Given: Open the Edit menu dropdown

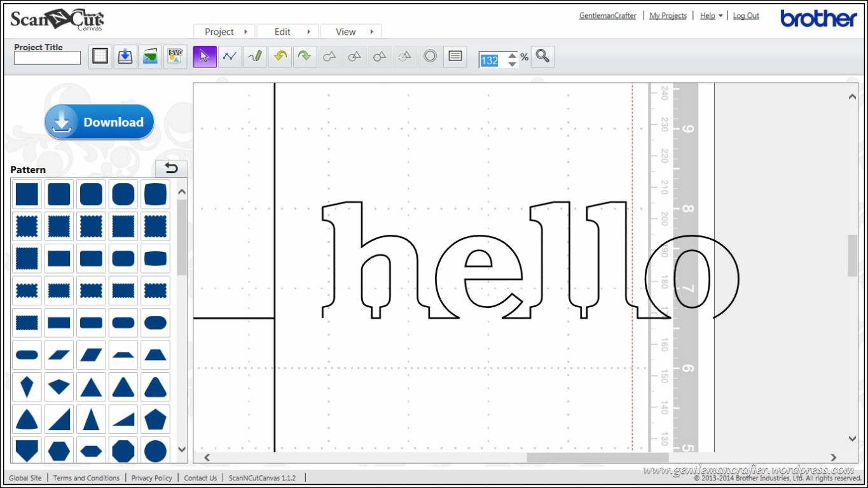Looking at the screenshot, I should (288, 32).
